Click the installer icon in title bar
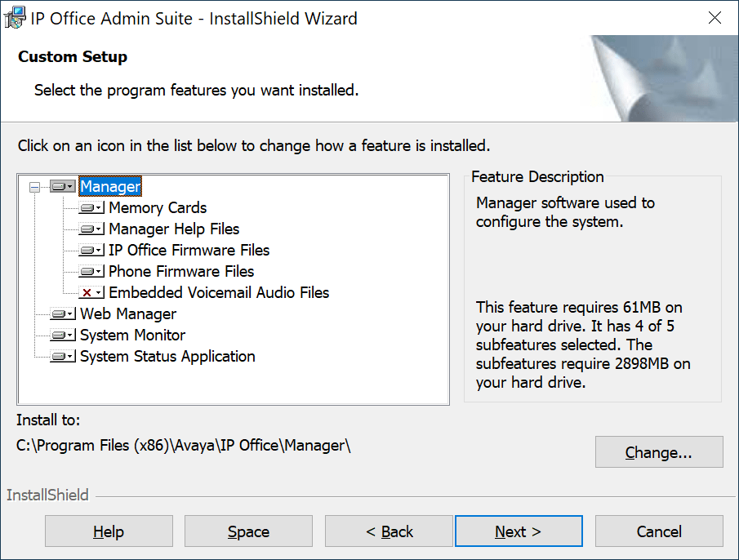 [14, 18]
